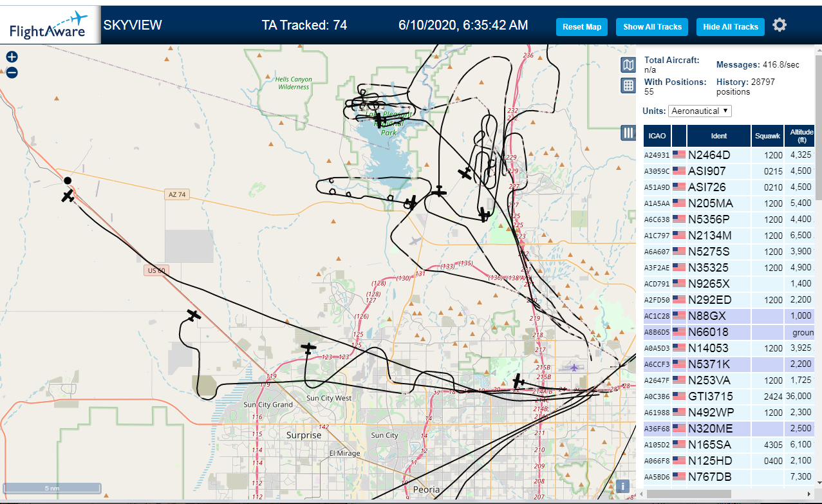Select aircraft icon near AZ 74 west end
The width and height of the screenshot is (822, 504).
[x=68, y=196]
